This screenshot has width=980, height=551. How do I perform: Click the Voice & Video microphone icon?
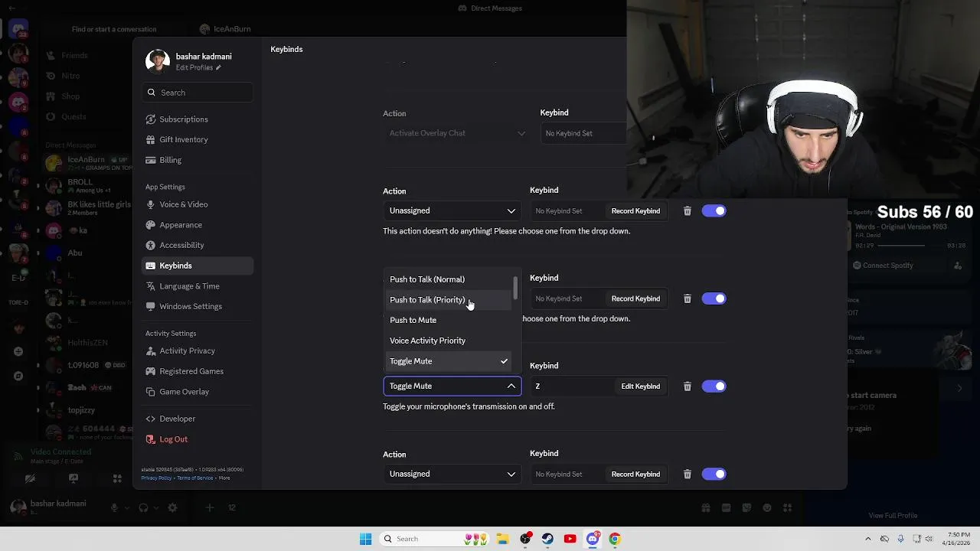pyautogui.click(x=151, y=205)
